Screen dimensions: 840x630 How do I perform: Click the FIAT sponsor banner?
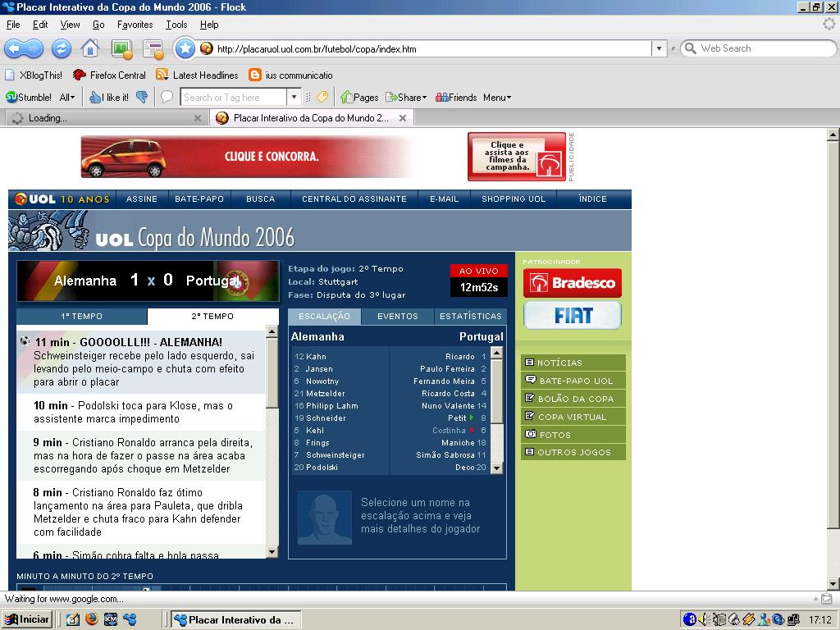click(x=573, y=316)
